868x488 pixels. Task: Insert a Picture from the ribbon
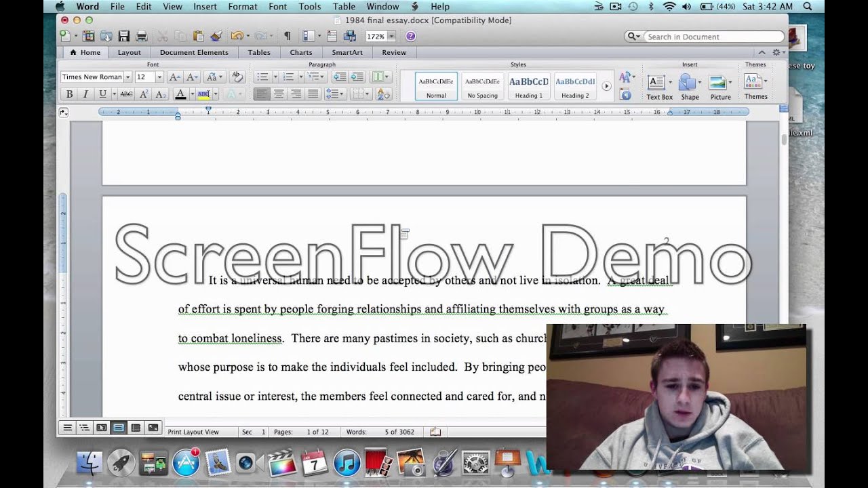[x=720, y=87]
